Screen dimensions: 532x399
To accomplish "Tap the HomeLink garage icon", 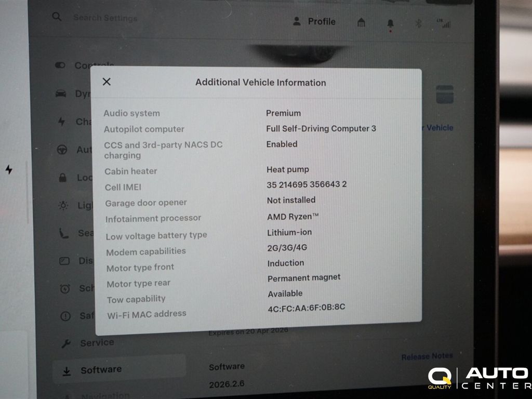I will click(361, 23).
